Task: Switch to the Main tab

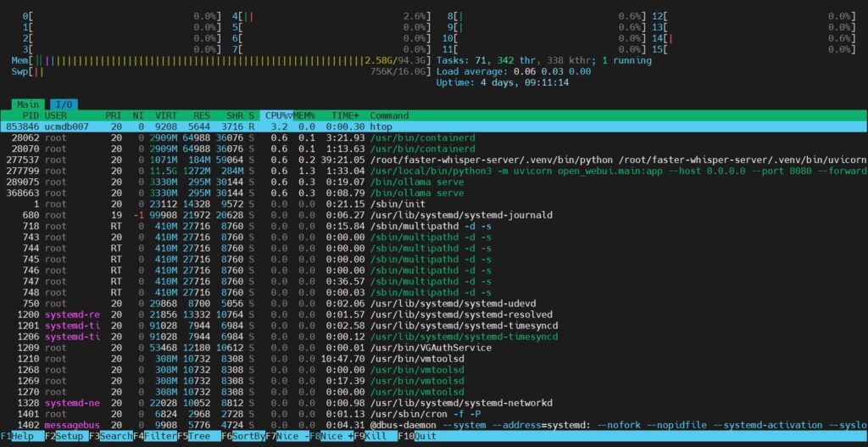Action: (x=28, y=104)
